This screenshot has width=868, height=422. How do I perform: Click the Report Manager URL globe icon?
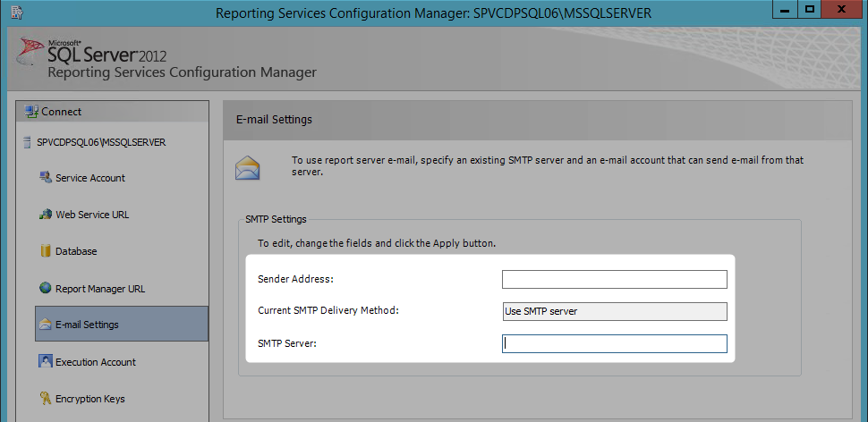pyautogui.click(x=46, y=288)
